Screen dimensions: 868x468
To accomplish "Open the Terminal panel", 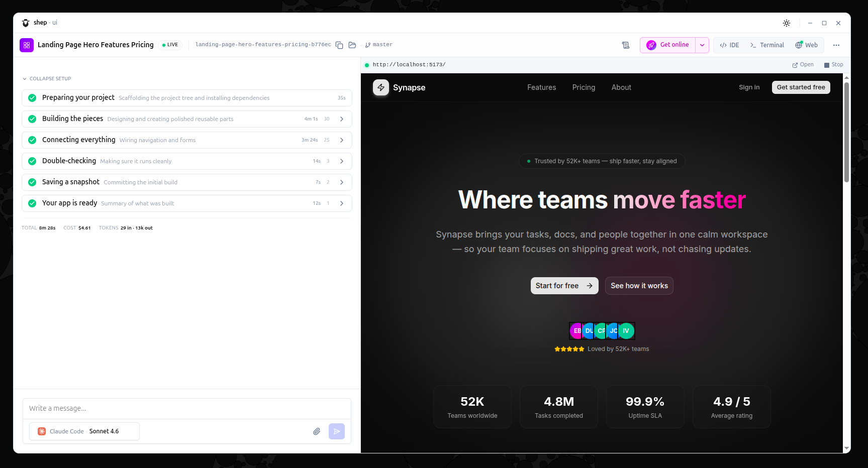I will pos(766,45).
